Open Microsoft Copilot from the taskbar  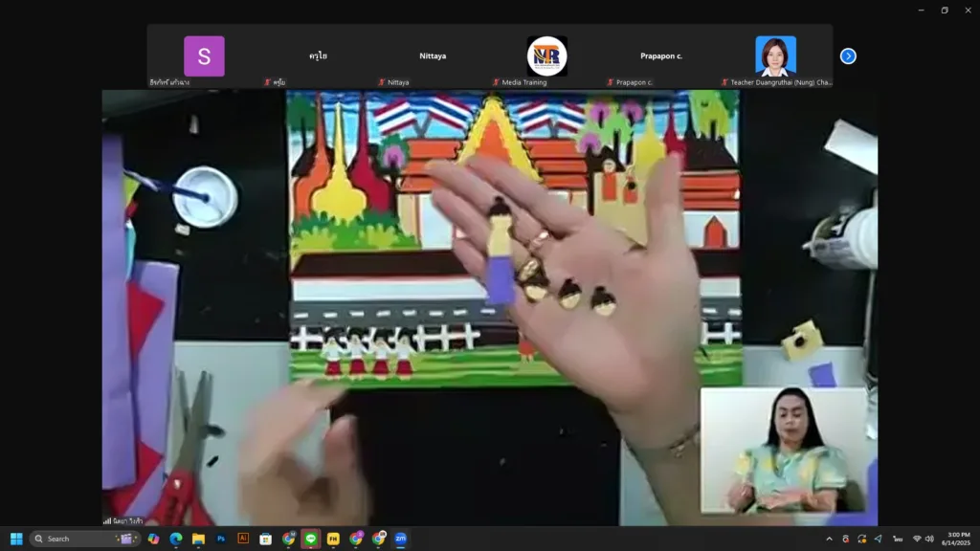153,539
